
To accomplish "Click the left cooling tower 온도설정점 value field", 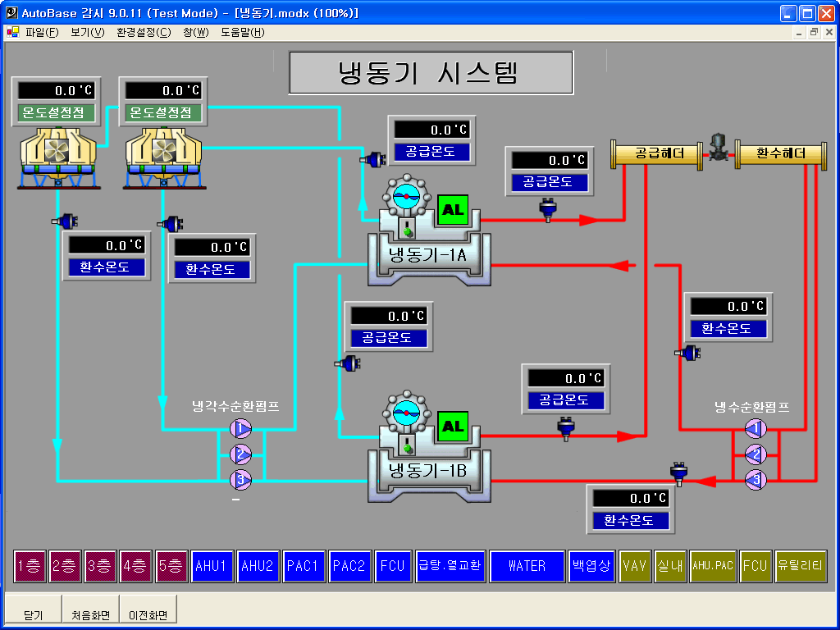I will (57, 90).
